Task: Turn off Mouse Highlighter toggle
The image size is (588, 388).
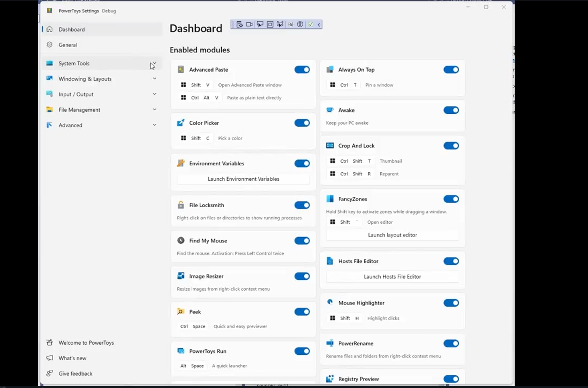Action: [x=451, y=303]
